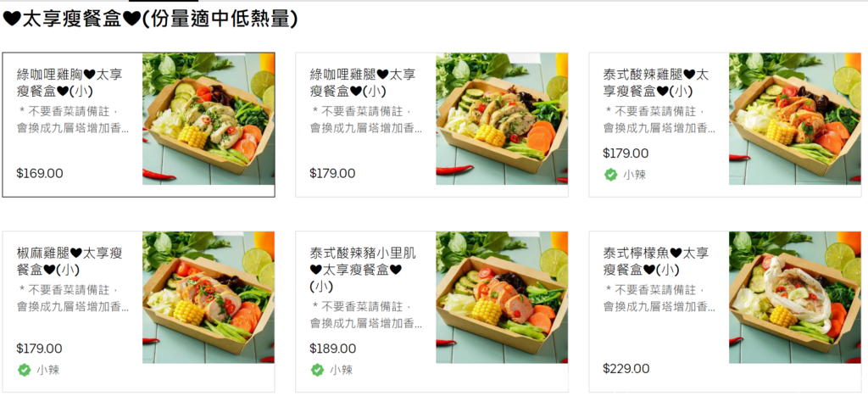Select the 泰式檸檬魚 太享瘦餐盒 title

pos(656,261)
